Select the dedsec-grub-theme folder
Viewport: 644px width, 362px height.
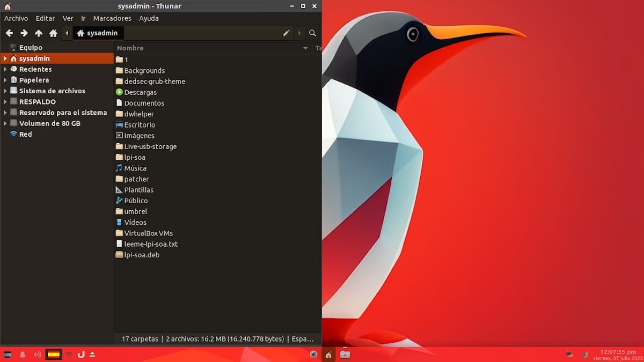[150, 82]
